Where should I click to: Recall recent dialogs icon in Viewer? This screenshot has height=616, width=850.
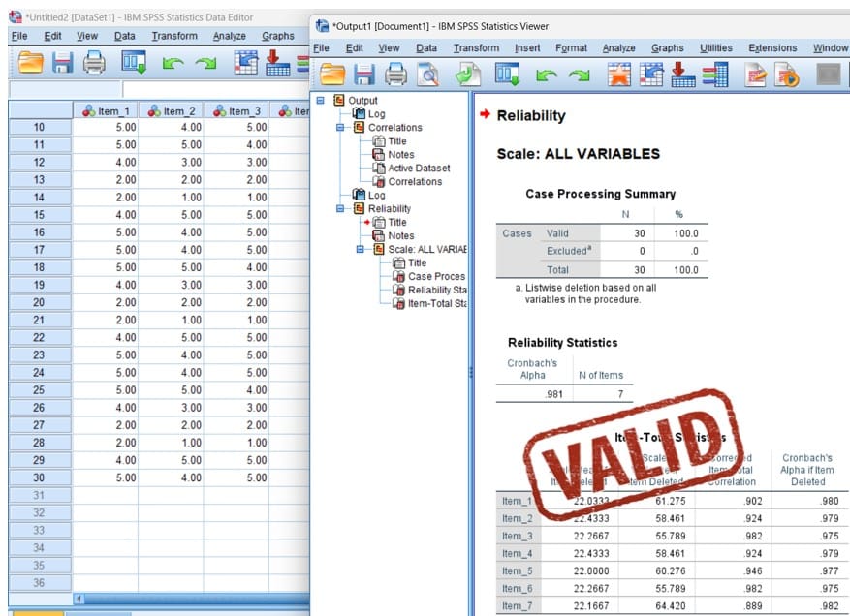click(x=508, y=75)
